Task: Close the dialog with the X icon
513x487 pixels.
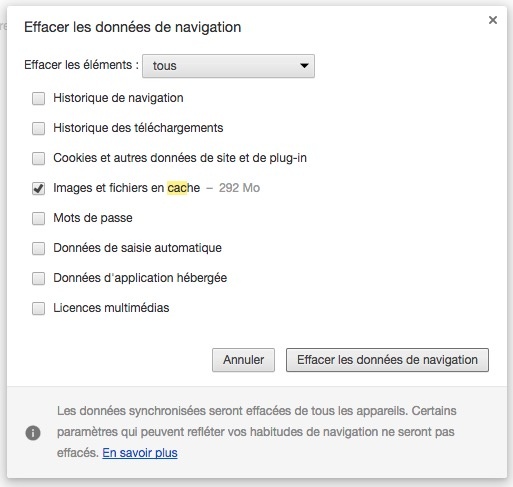Action: (x=493, y=20)
